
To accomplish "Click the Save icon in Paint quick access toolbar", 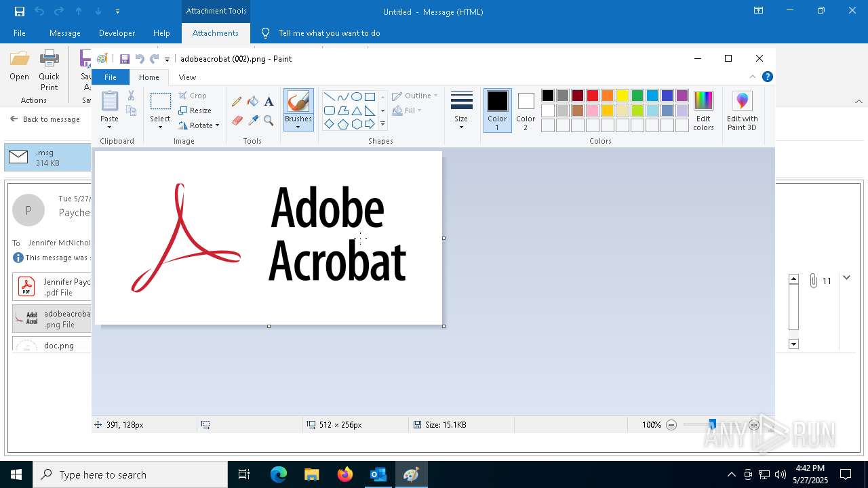I will pyautogui.click(x=125, y=59).
